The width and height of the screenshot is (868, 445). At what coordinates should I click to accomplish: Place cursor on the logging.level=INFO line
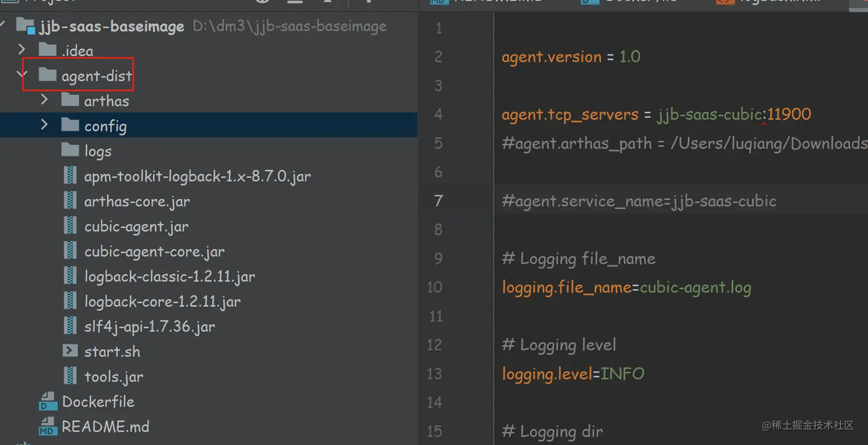573,374
